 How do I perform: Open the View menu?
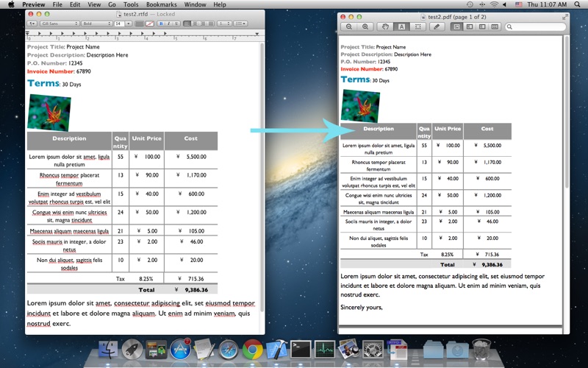[x=94, y=4]
